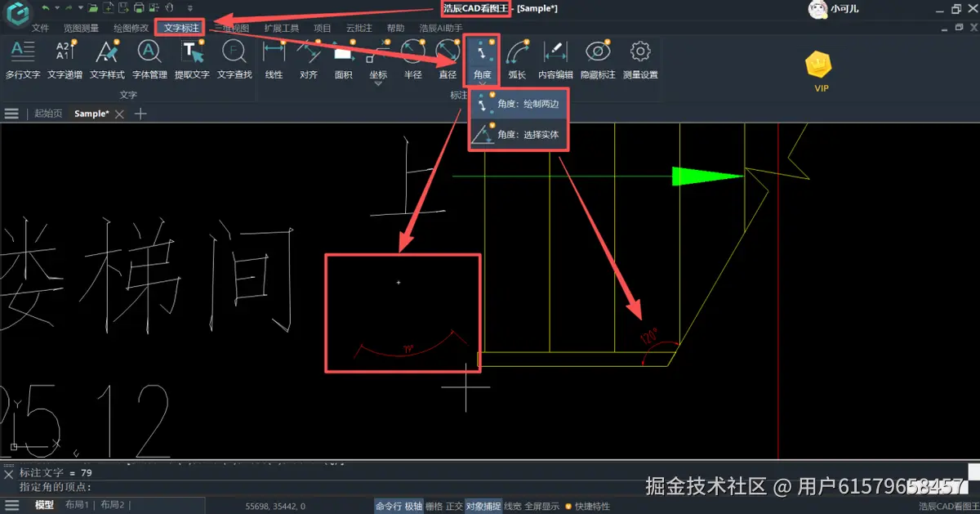Switch to the 览图测量 ribbon tab
The height and width of the screenshot is (514, 980).
point(81,28)
